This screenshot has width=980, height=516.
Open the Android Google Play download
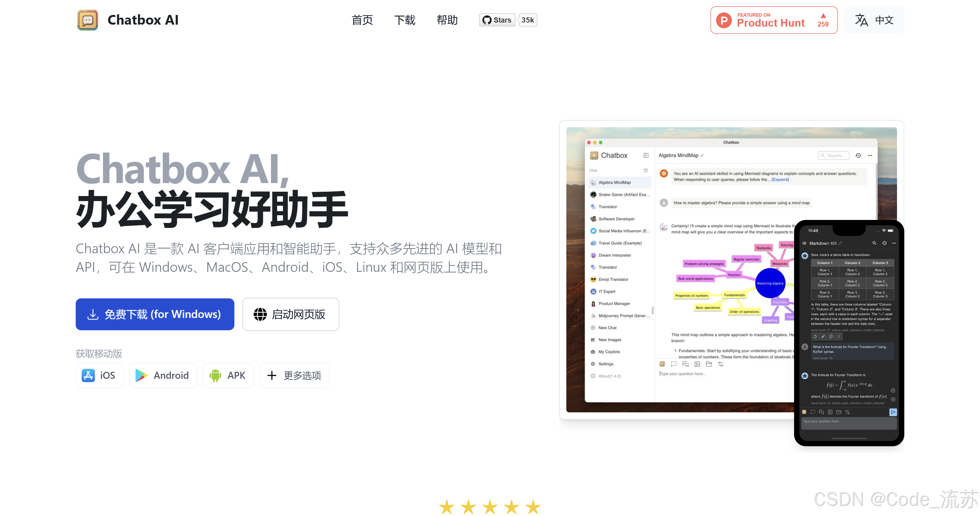(x=163, y=375)
